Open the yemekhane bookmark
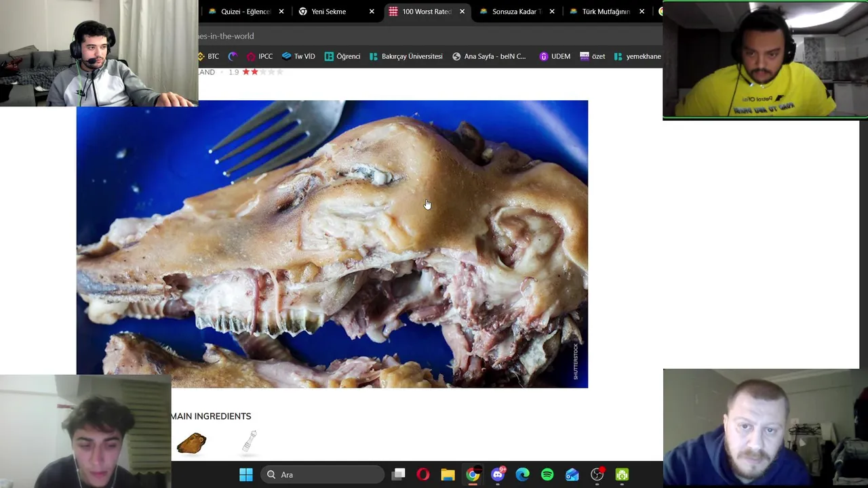Screen dimensions: 868x488 637,56
